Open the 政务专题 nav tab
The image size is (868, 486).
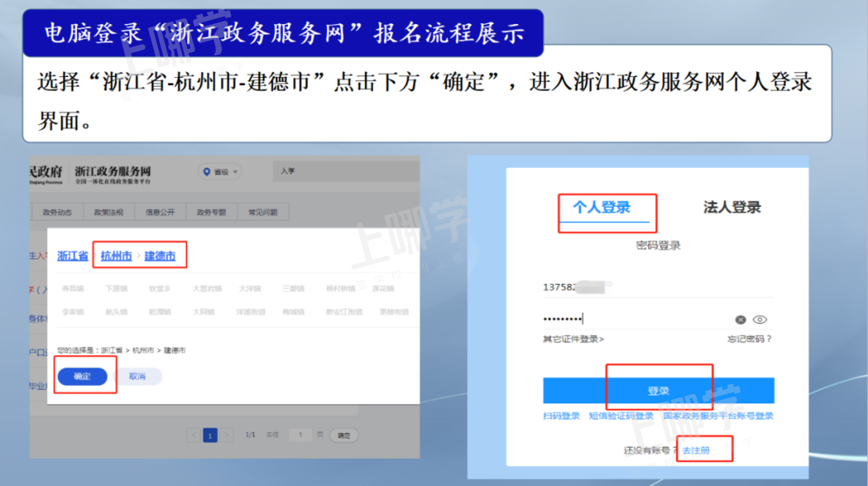point(212,212)
